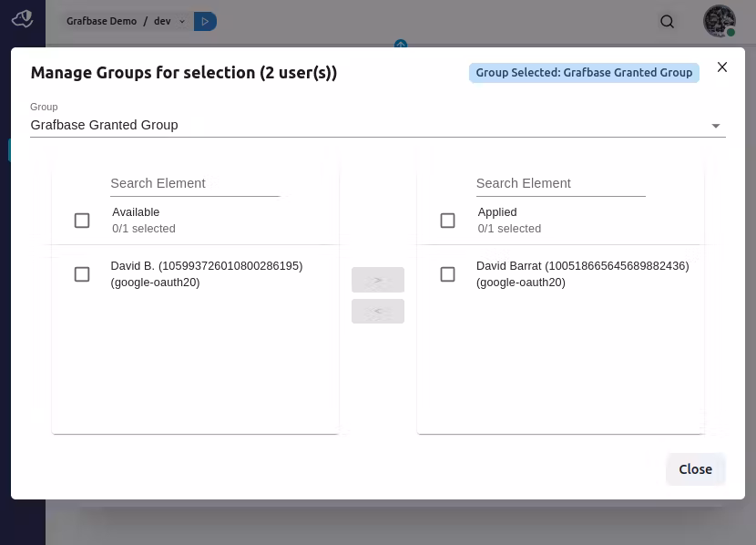Check the David B. user checkbox

[82, 274]
